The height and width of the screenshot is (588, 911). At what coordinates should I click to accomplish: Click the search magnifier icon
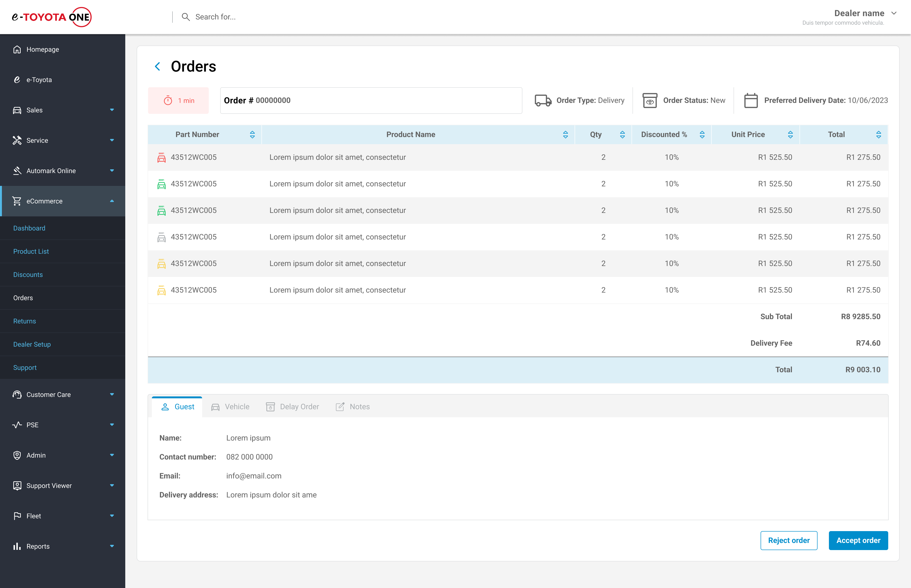[186, 17]
